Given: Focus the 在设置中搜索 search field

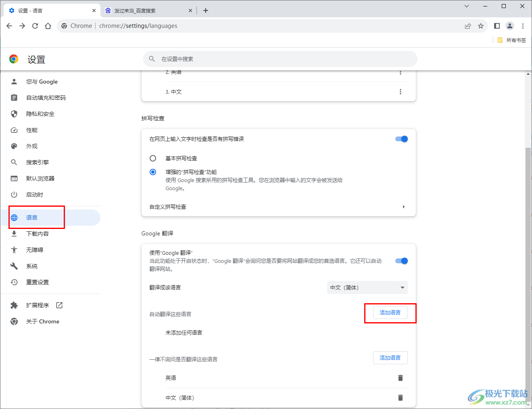Looking at the screenshot, I should click(280, 59).
